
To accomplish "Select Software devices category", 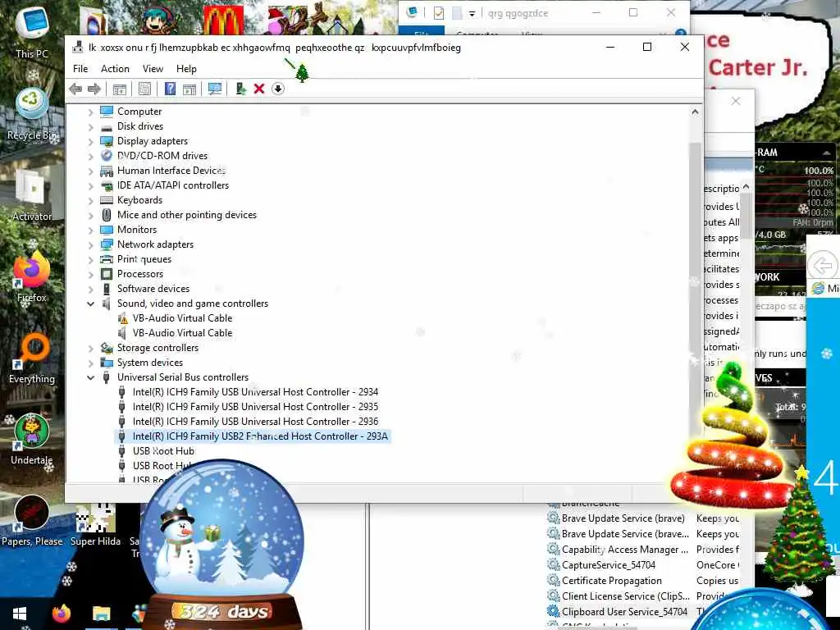I will (x=153, y=289).
